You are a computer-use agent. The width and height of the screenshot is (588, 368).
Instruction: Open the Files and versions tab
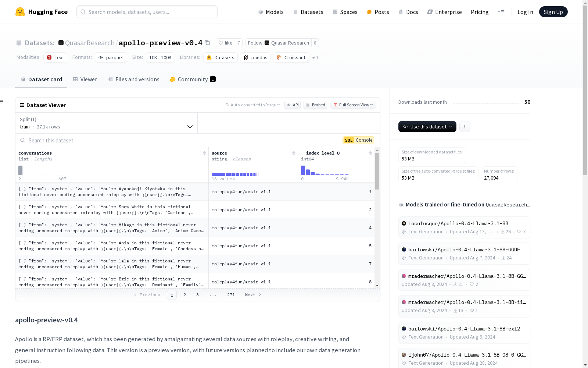click(133, 79)
